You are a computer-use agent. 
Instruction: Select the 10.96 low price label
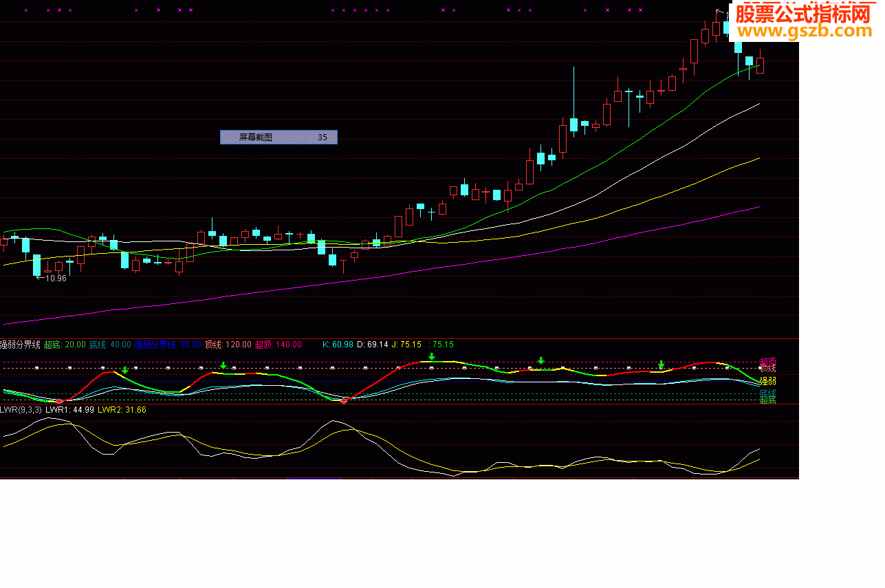click(x=55, y=279)
